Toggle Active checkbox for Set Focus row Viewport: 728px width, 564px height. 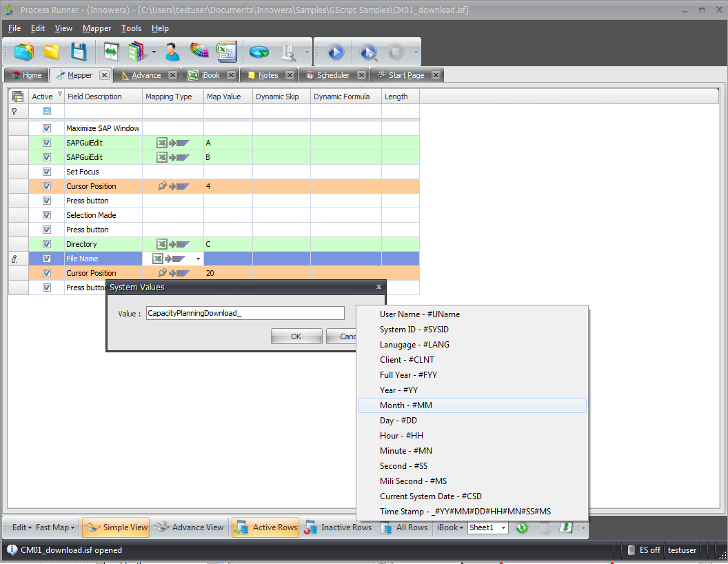[x=47, y=172]
